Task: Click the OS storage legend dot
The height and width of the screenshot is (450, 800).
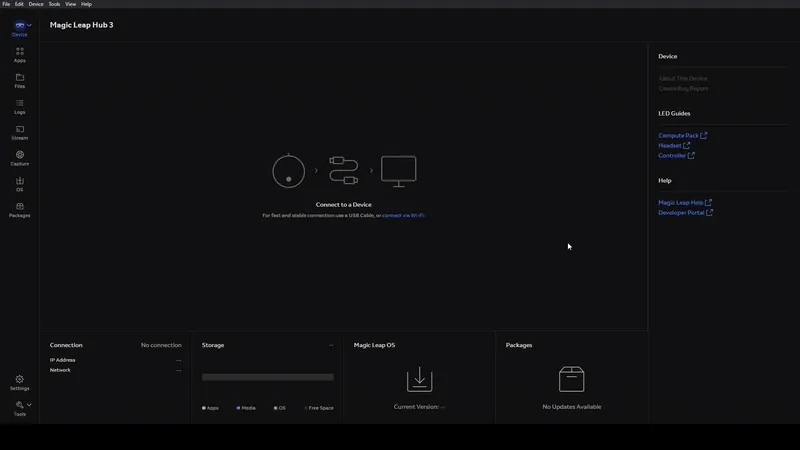Action: click(x=275, y=408)
